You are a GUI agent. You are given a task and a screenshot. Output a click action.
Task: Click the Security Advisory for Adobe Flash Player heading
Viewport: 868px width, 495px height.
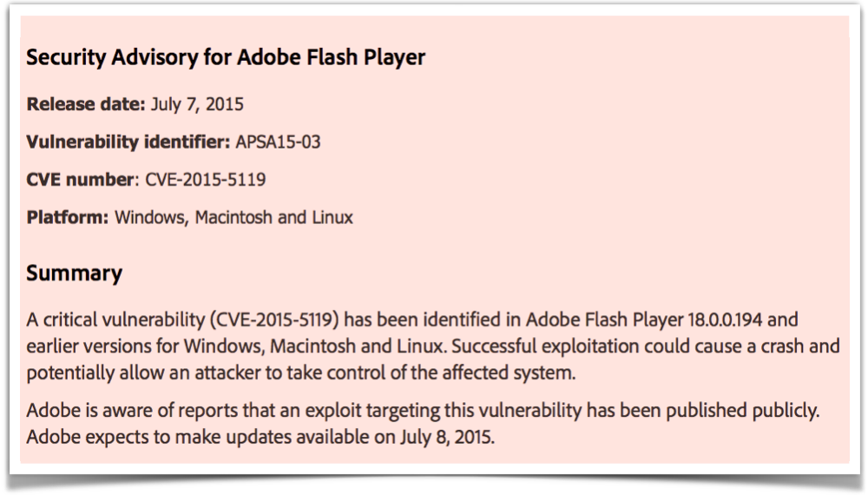[226, 57]
